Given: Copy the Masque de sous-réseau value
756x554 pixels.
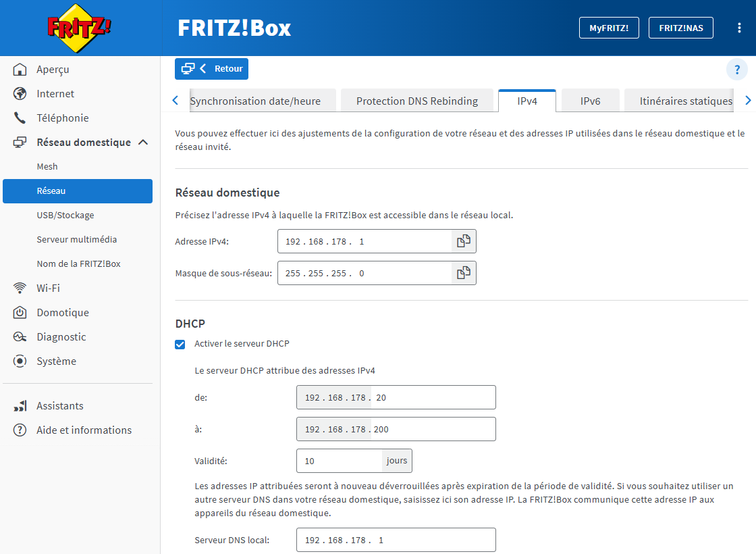Looking at the screenshot, I should [x=463, y=273].
